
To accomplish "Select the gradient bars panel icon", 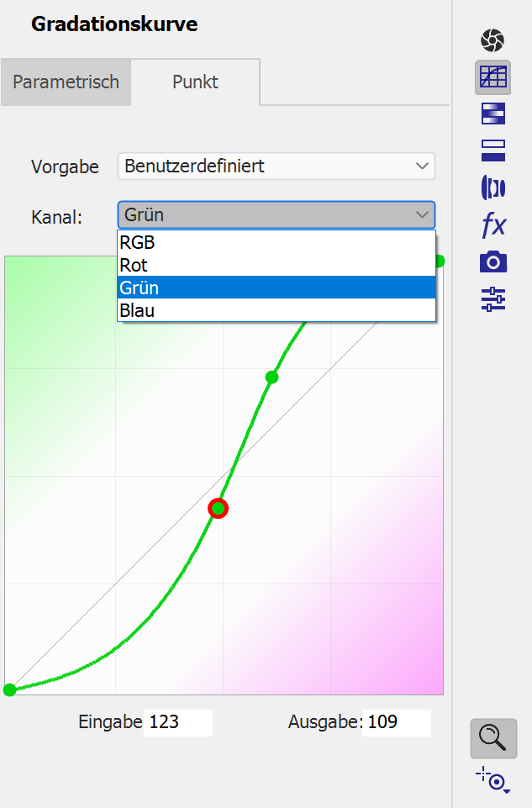I will tap(492, 114).
